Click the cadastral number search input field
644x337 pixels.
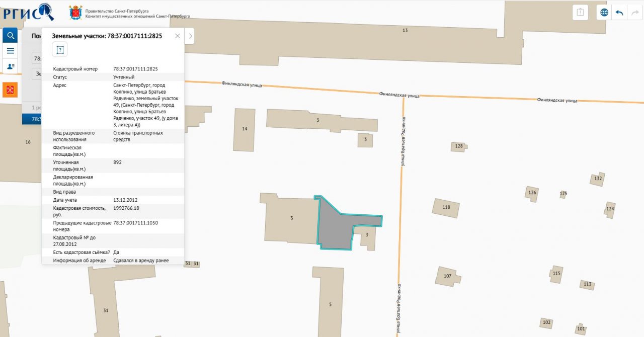[37, 58]
